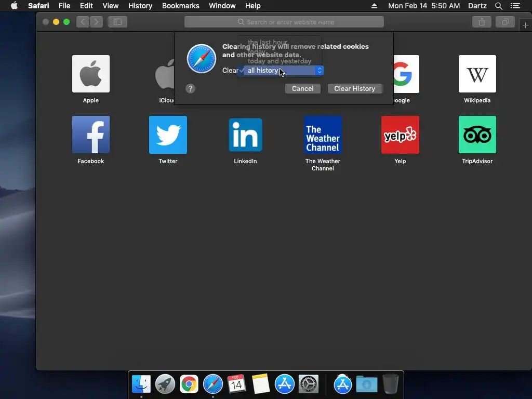
Task: Open the Wikipedia favorite tile
Action: tap(477, 74)
